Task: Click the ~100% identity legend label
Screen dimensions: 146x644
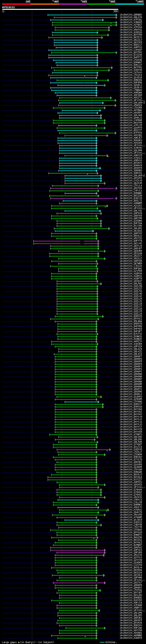Action: click(x=140, y=2)
